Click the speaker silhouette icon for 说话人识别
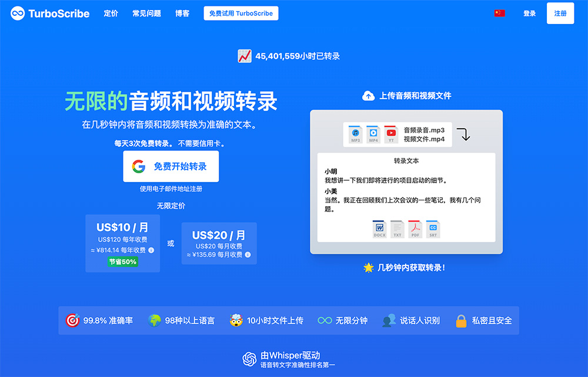Viewport: 588px width, 377px height. click(x=389, y=321)
